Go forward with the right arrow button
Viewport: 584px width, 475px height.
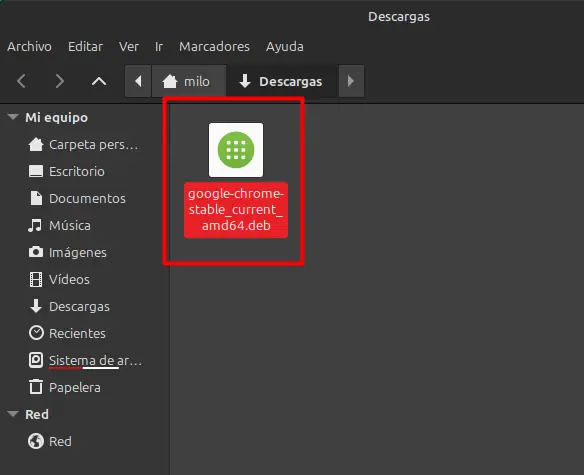coord(60,81)
